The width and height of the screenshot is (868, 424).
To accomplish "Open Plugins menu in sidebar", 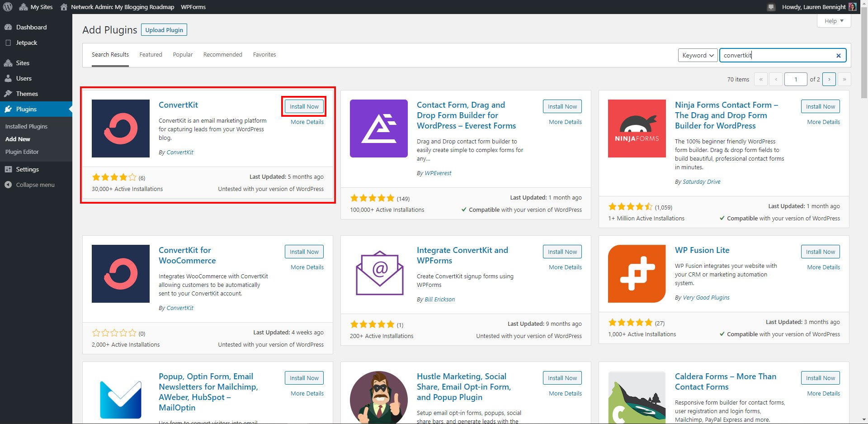I will 36,109.
